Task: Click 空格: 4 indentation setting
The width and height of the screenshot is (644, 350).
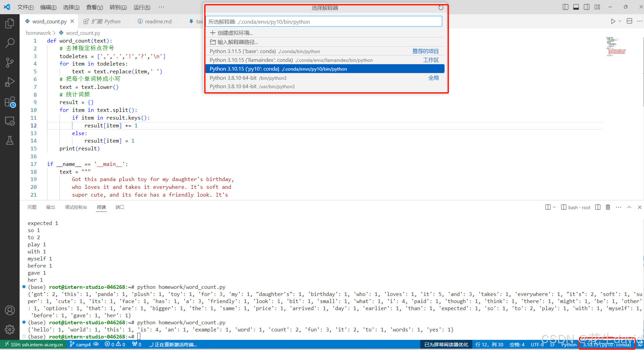Action: pyautogui.click(x=517, y=345)
